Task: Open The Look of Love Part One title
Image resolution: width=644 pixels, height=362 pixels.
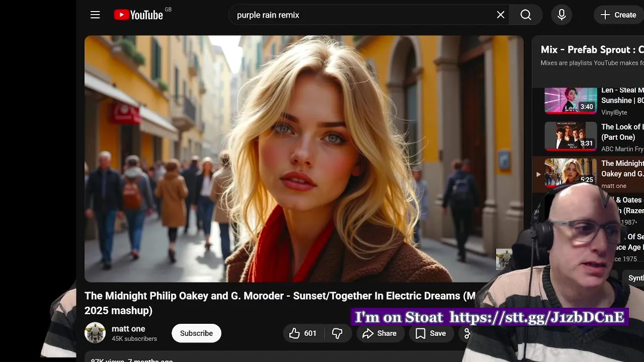Action: 622,132
